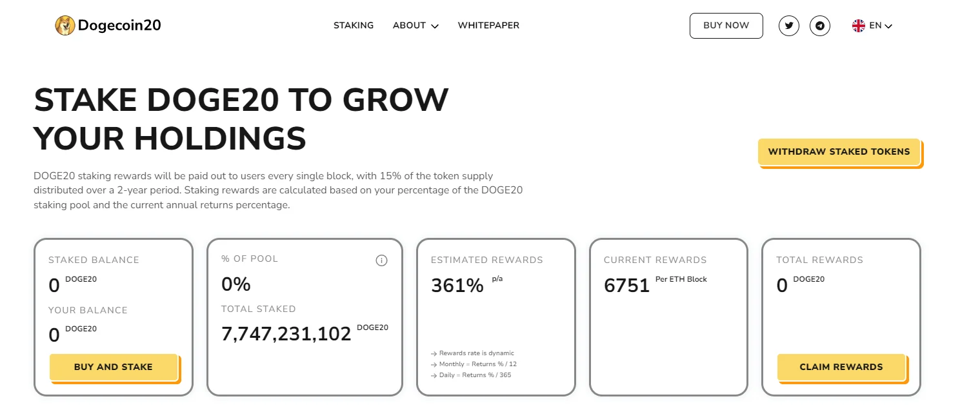This screenshot has height=410, width=980.
Task: Expand the ABOUT menu chevron
Action: [x=435, y=26]
